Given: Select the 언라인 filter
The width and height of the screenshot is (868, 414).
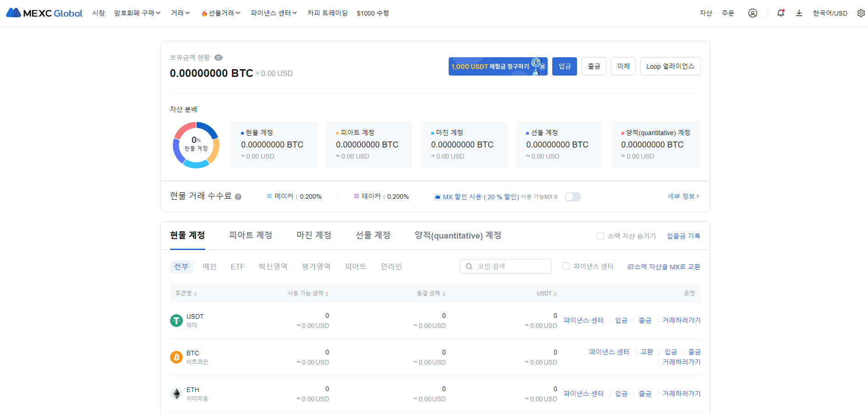Looking at the screenshot, I should pos(391,267).
